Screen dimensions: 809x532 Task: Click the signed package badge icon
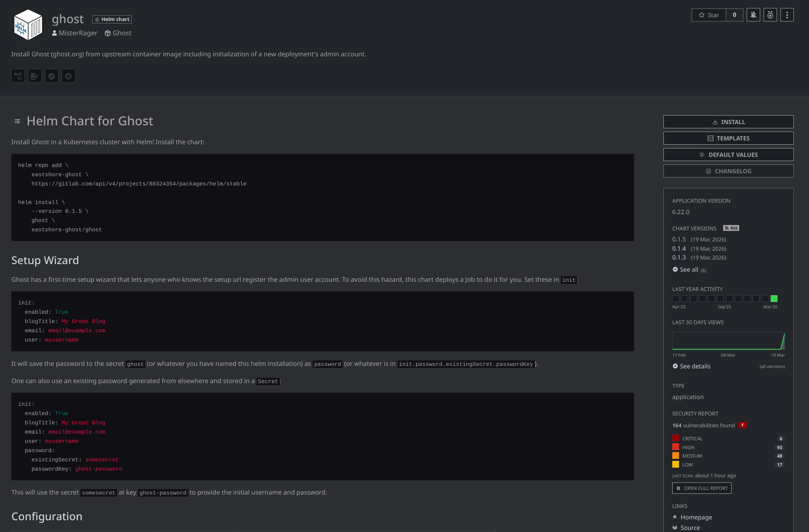point(35,76)
